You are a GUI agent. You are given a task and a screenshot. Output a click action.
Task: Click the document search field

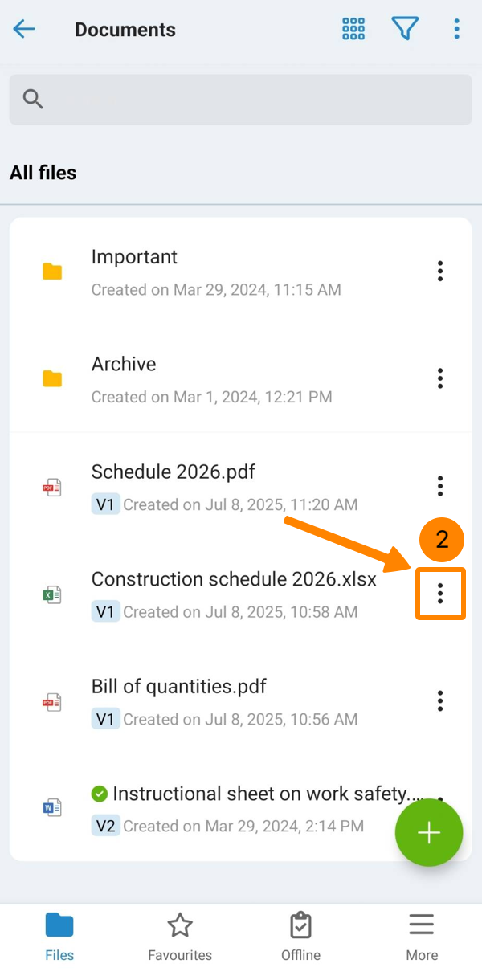coord(240,99)
